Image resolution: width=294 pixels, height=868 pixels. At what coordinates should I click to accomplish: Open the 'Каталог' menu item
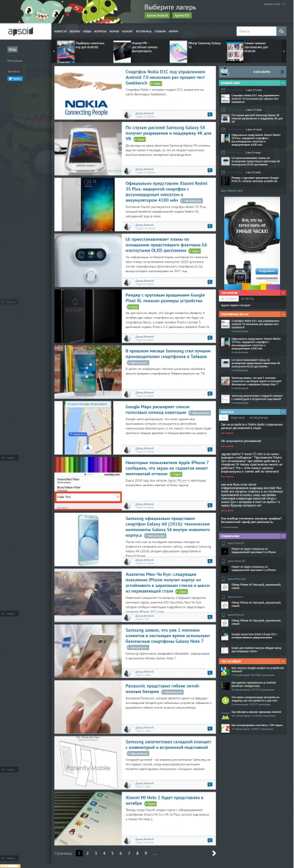click(128, 32)
